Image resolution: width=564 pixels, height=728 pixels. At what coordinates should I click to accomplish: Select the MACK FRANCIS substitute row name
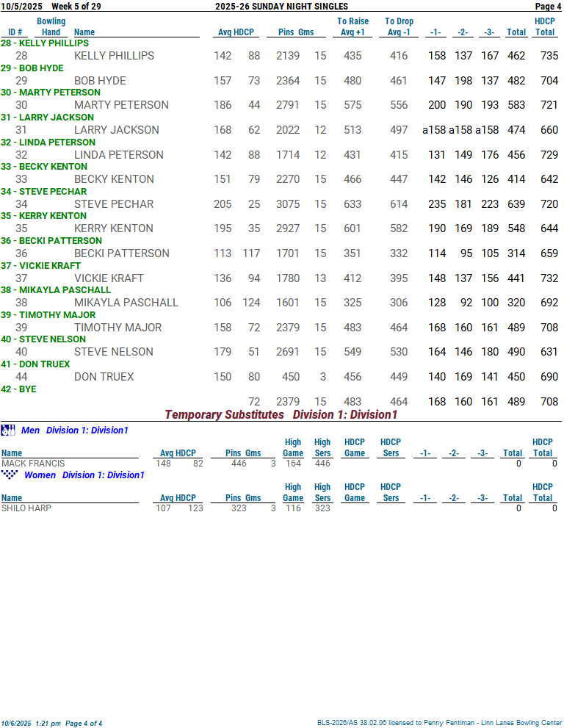(33, 464)
